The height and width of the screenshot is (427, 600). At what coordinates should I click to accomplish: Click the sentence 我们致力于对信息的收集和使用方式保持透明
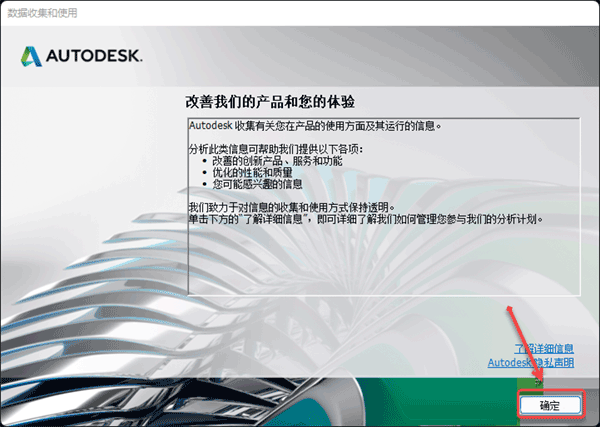click(292, 207)
